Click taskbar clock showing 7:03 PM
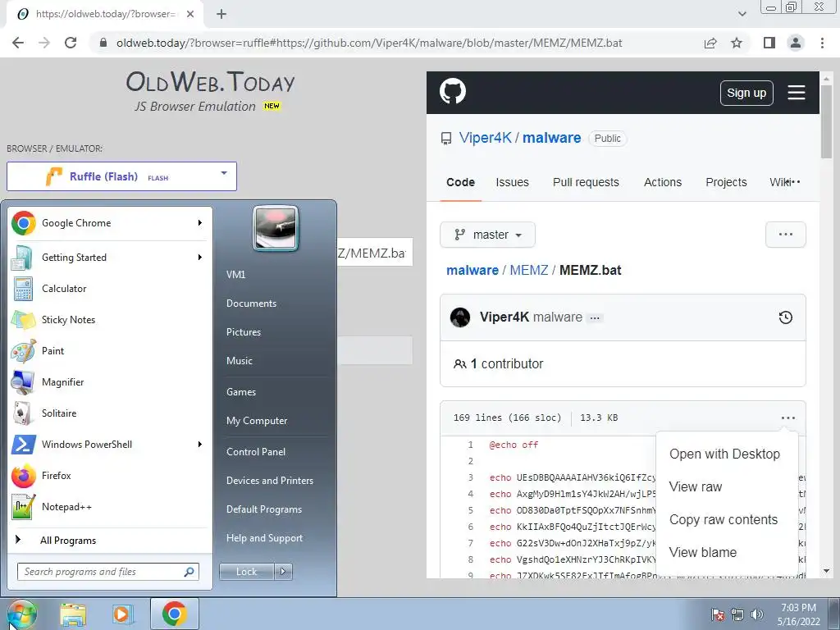This screenshot has width=840, height=630. 798,614
